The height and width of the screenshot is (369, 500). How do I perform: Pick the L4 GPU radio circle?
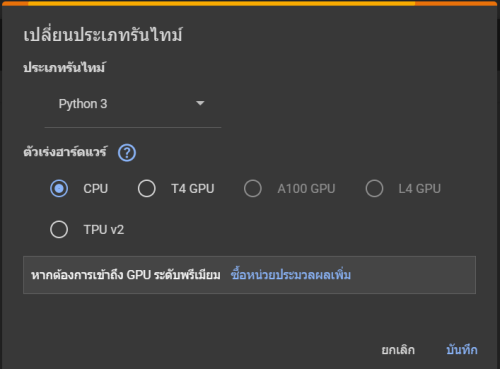point(374,188)
